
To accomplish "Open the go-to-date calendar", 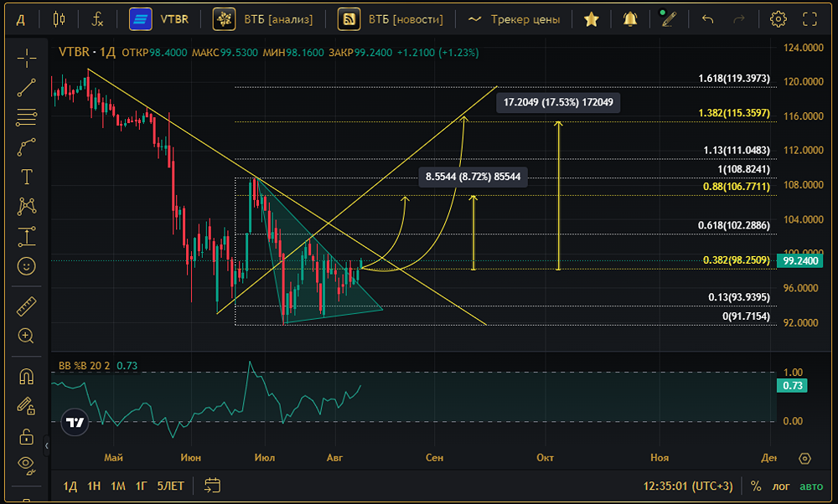I will [x=212, y=486].
